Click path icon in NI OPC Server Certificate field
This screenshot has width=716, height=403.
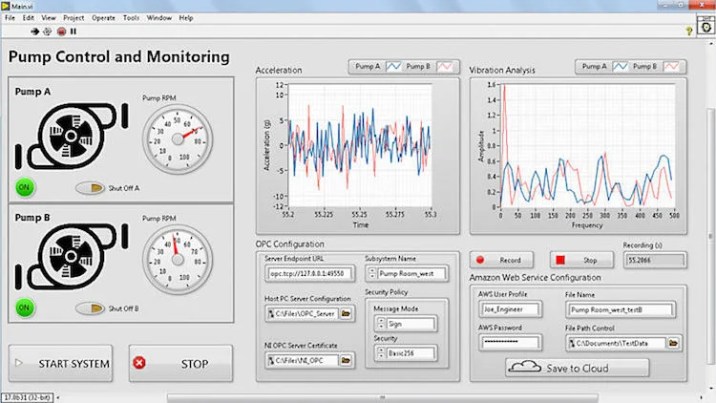tap(271, 361)
